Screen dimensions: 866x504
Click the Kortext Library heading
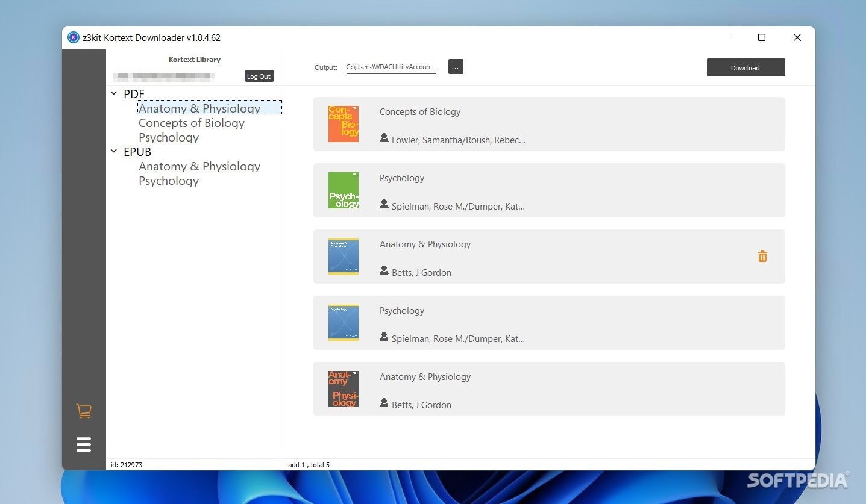pos(195,60)
